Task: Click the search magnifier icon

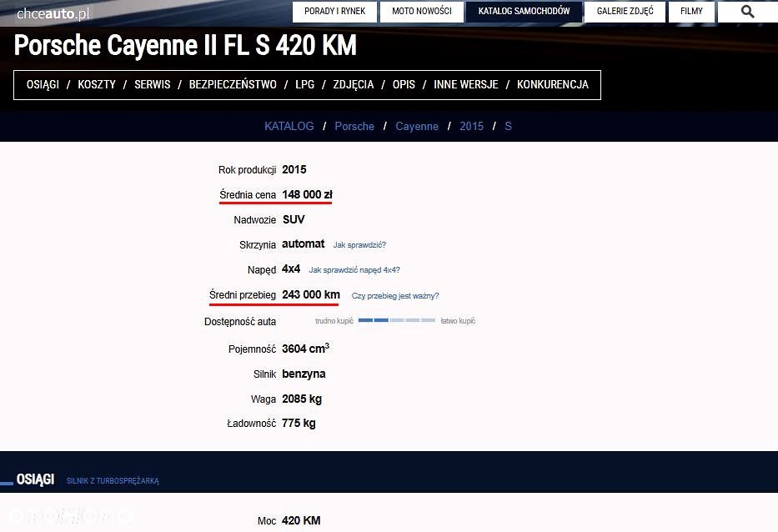Action: [x=747, y=12]
